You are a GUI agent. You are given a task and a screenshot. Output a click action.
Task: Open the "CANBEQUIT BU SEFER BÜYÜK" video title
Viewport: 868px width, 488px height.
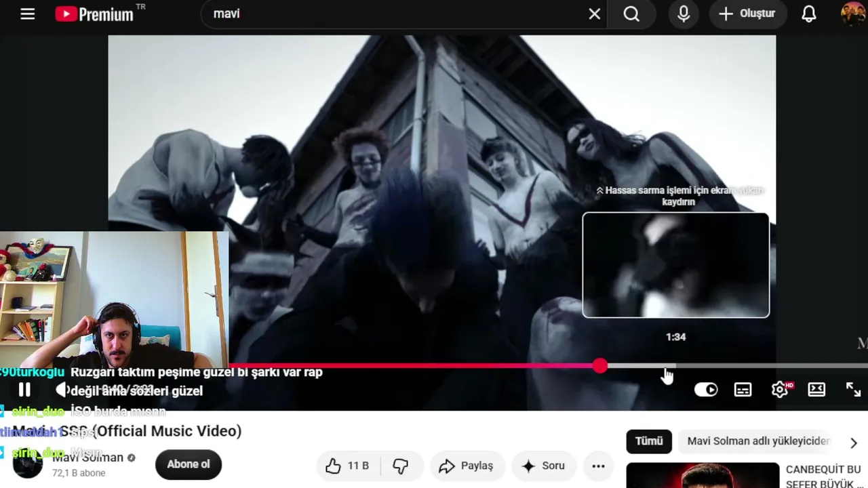click(x=823, y=476)
